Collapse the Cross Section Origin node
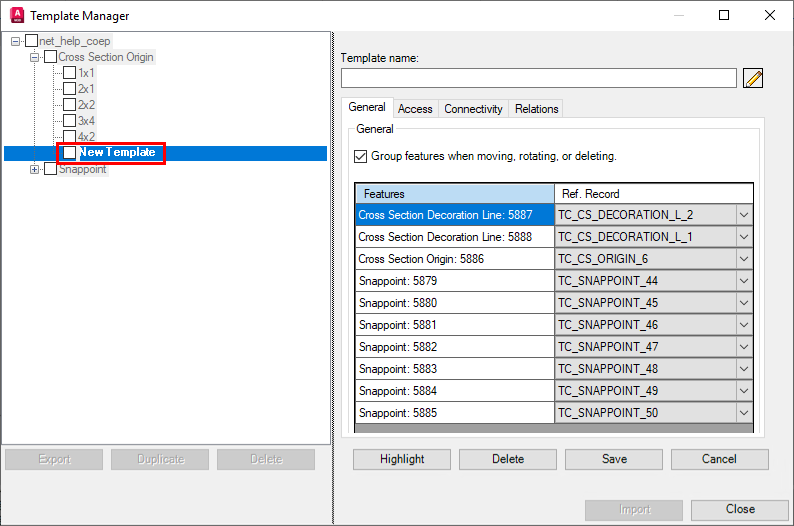This screenshot has width=794, height=526. [x=35, y=57]
